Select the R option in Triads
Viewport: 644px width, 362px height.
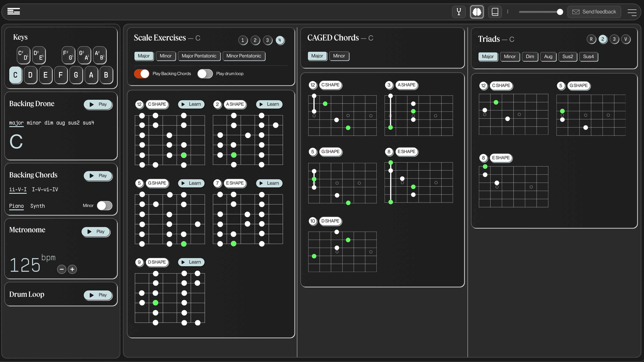(591, 39)
